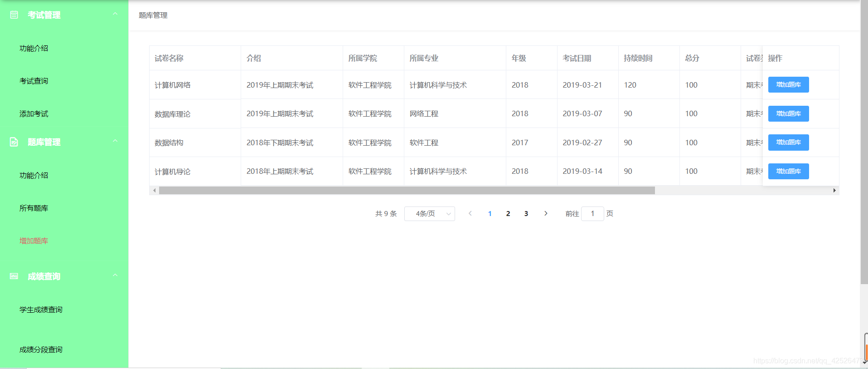
Task: Click the table scrollbar right arrow
Action: coord(834,191)
